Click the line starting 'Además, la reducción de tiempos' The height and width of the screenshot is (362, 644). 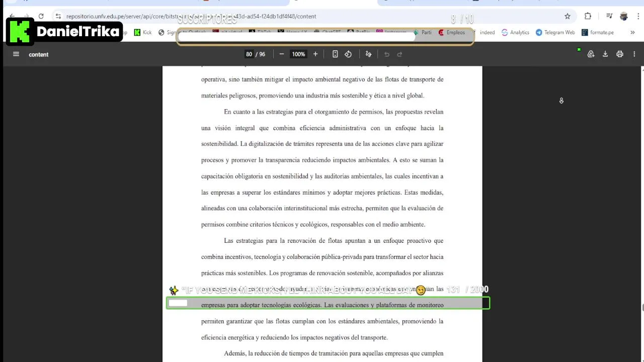pos(334,353)
